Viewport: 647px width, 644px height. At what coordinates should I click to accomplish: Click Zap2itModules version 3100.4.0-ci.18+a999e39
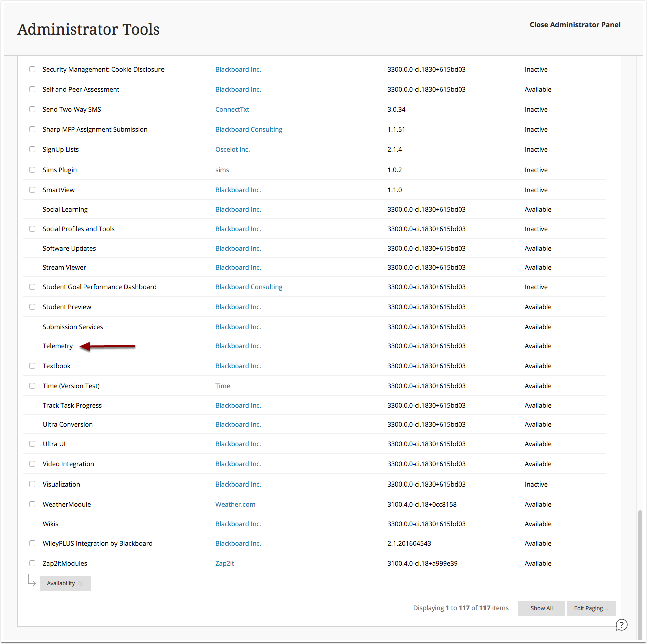[422, 563]
